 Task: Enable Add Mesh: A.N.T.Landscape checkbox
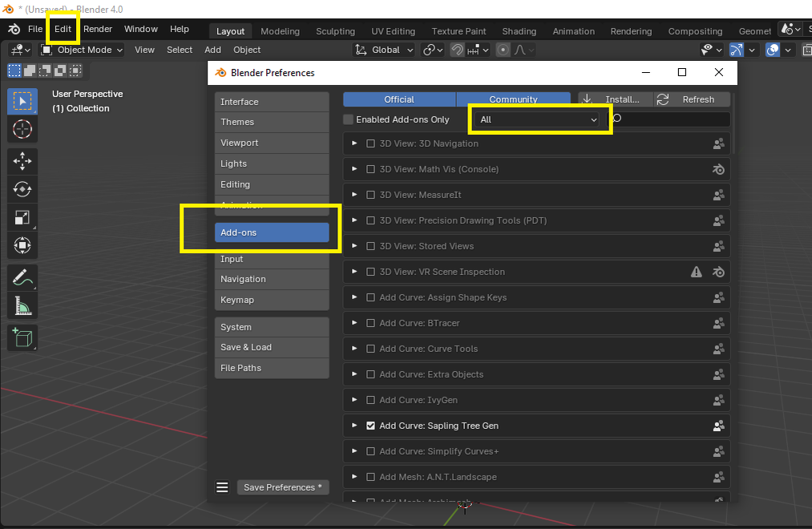click(371, 477)
